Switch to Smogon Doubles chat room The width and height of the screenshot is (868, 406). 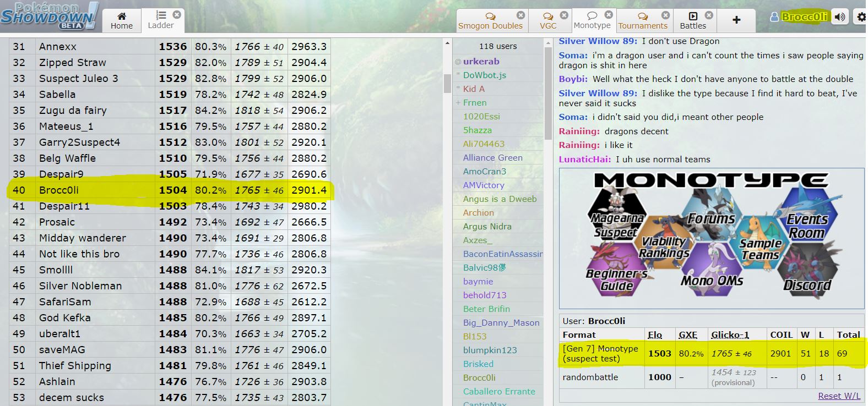coord(490,20)
